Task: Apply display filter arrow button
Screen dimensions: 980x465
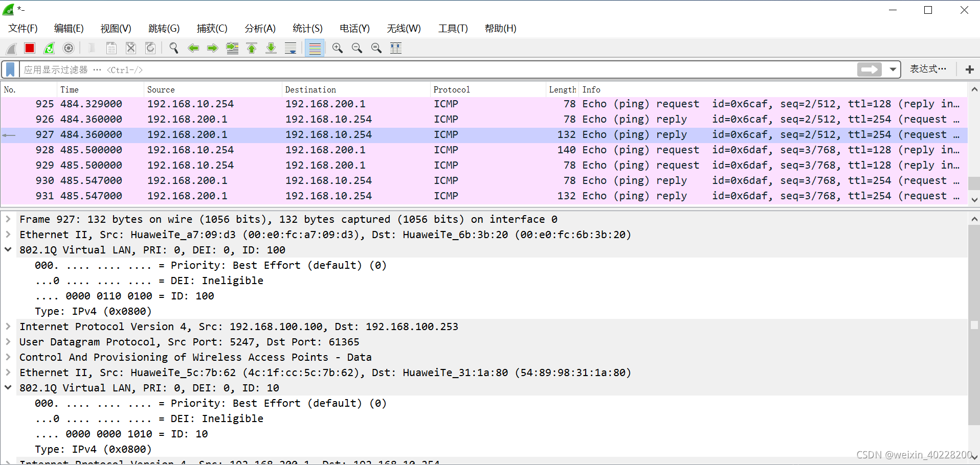Action: point(870,69)
